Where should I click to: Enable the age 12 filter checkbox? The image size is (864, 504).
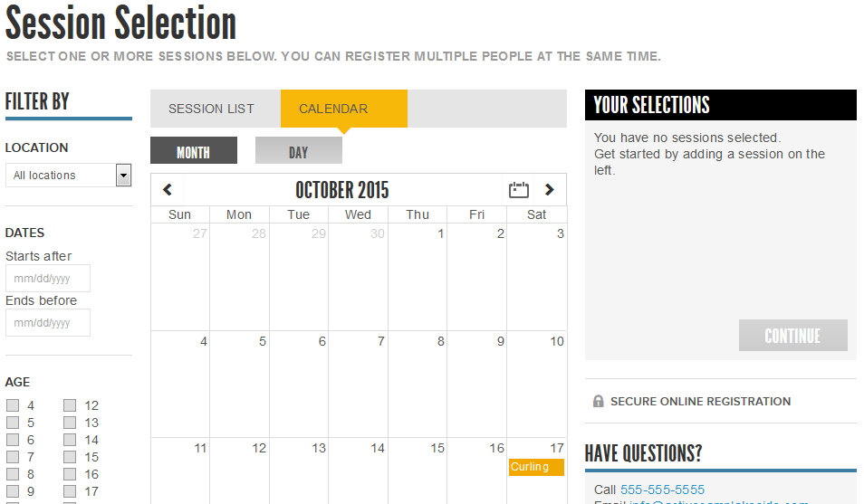click(x=70, y=405)
